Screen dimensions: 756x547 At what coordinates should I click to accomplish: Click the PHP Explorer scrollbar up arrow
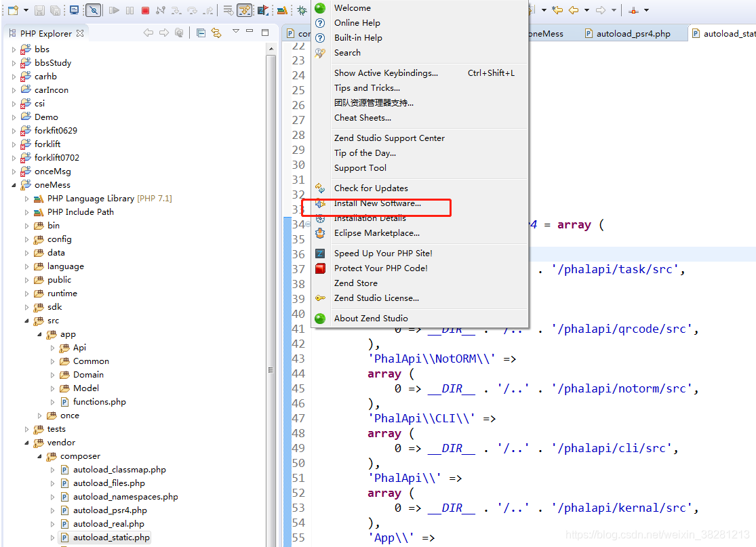point(271,49)
